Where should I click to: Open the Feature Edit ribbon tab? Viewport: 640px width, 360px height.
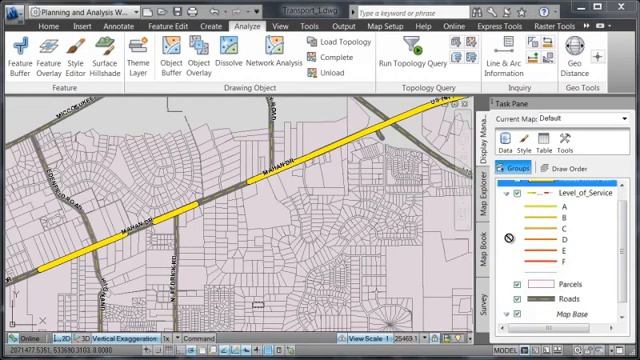click(x=168, y=26)
